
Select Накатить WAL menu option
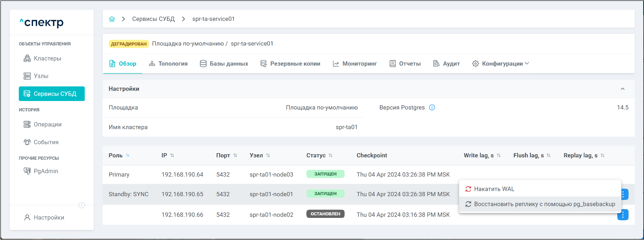tap(494, 189)
